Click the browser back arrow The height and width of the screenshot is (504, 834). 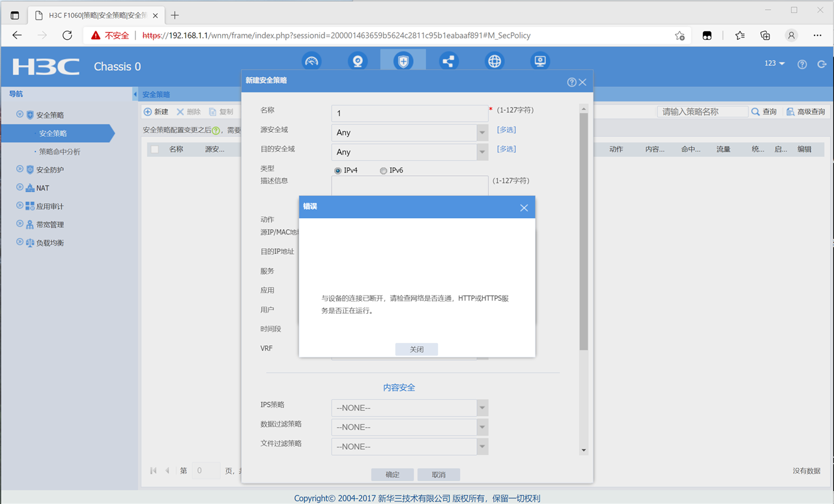tap(18, 35)
